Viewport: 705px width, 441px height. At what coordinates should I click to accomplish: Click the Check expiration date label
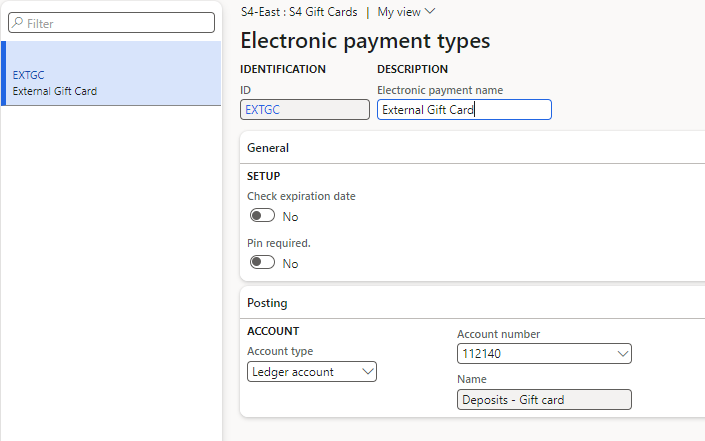coord(301,196)
